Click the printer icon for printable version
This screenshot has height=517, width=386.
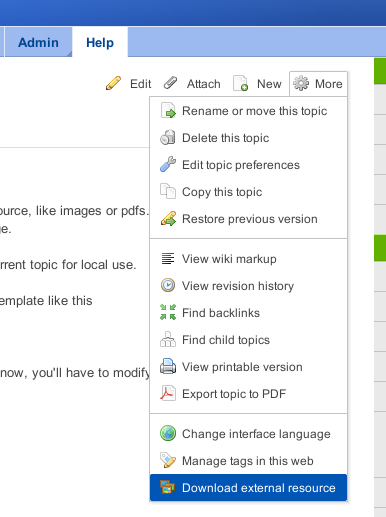pos(168,367)
